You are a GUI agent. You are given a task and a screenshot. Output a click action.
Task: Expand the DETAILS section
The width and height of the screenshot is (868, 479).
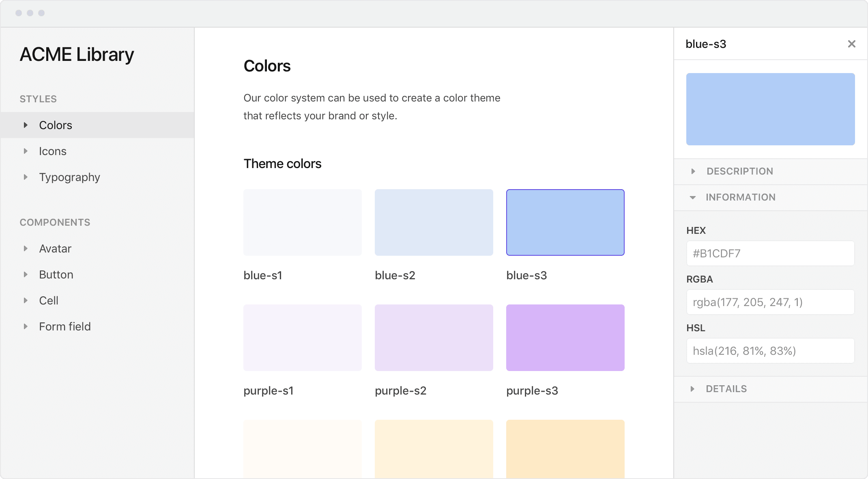[x=692, y=389]
